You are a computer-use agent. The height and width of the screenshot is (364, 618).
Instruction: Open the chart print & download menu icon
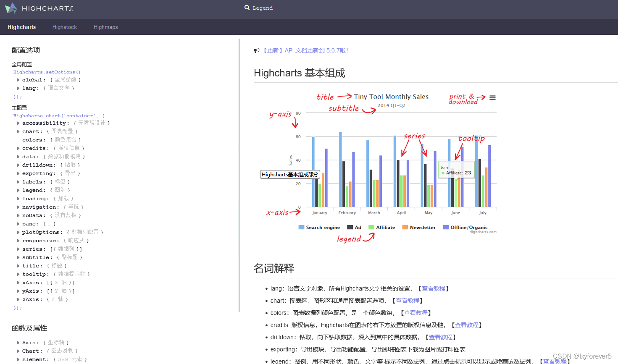tap(492, 98)
